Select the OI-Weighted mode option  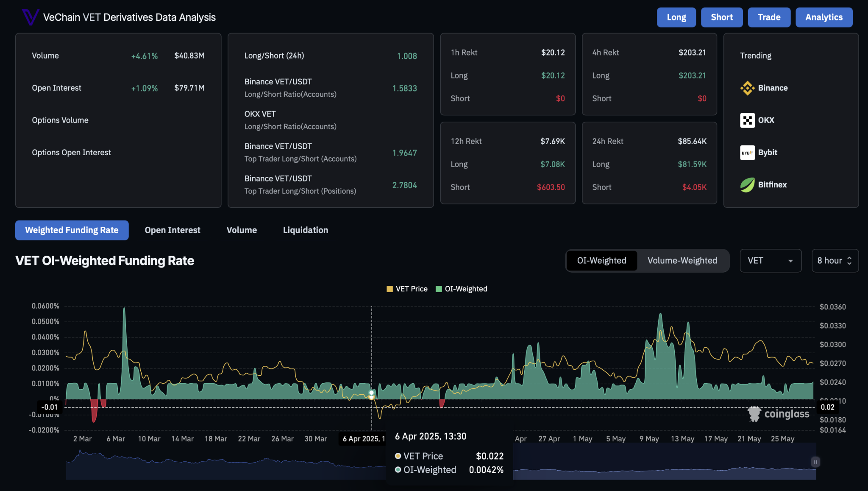[601, 261]
